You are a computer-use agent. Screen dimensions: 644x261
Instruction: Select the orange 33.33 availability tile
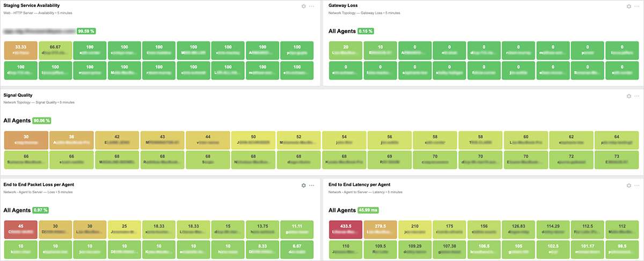tap(20, 50)
